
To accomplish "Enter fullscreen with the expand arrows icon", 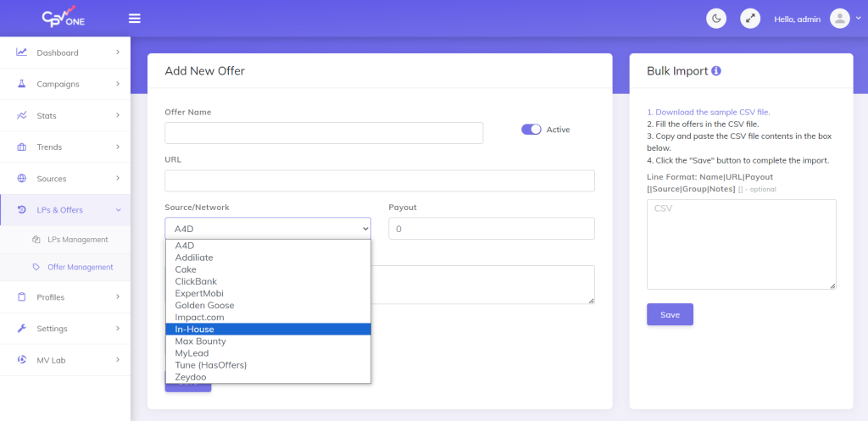I will click(x=750, y=19).
